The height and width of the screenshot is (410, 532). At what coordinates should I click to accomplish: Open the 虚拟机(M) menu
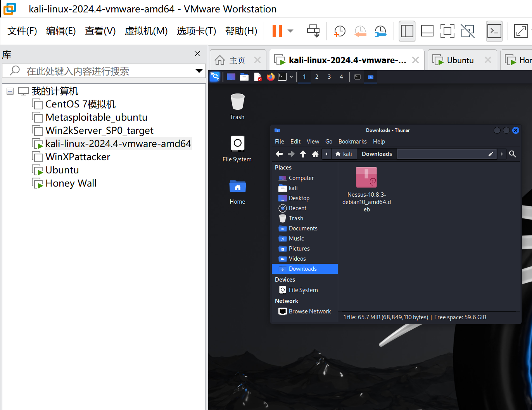click(146, 31)
